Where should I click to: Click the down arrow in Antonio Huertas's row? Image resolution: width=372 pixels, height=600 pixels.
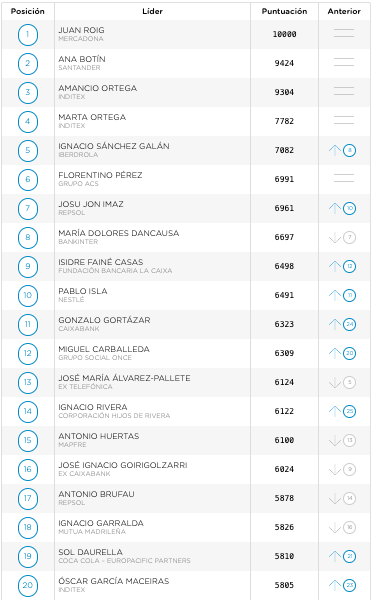[x=335, y=440]
